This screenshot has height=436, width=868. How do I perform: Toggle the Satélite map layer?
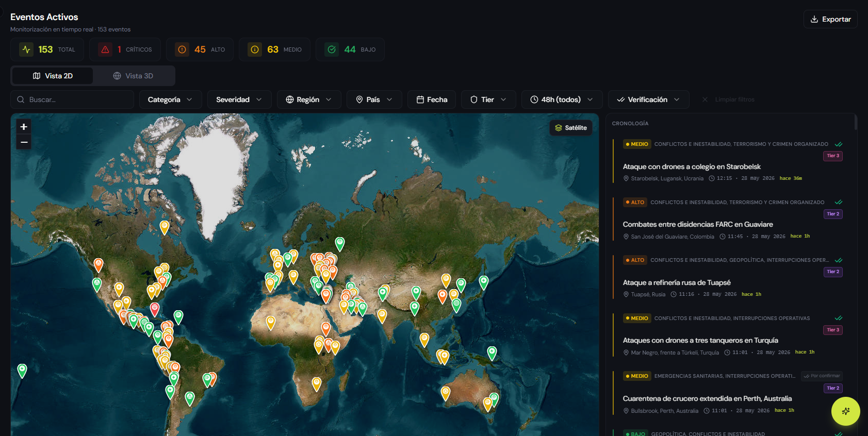click(x=571, y=128)
